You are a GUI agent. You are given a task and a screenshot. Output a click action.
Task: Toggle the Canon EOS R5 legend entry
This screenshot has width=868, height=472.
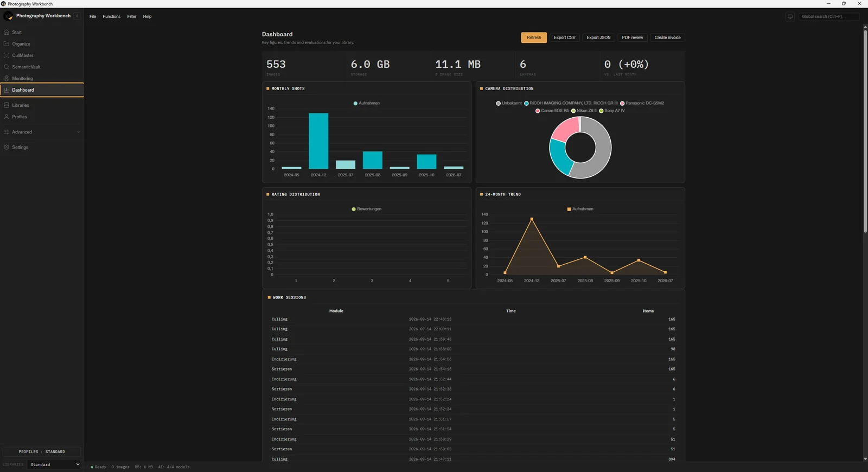552,111
